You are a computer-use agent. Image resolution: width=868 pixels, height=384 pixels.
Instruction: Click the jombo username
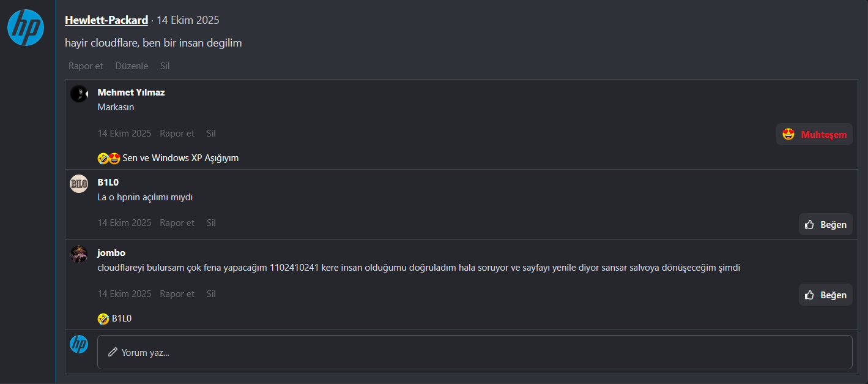coord(111,253)
